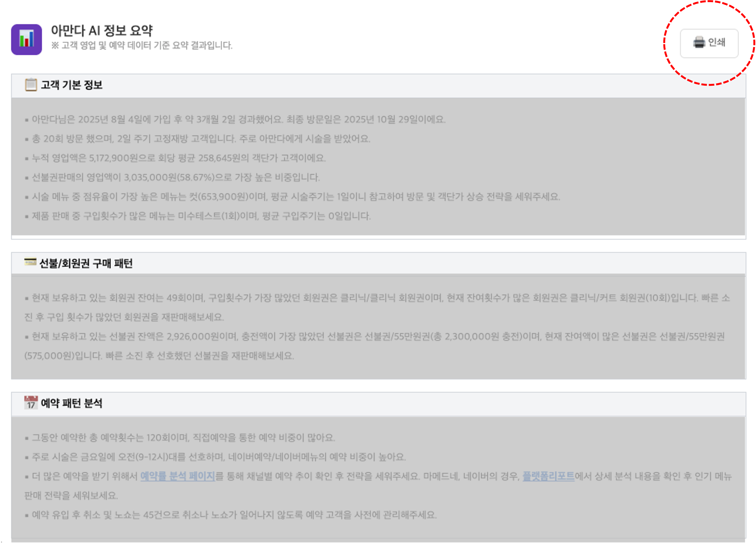The height and width of the screenshot is (543, 756).
Task: Open the 플랫폼리포트 link
Action: coord(548,476)
